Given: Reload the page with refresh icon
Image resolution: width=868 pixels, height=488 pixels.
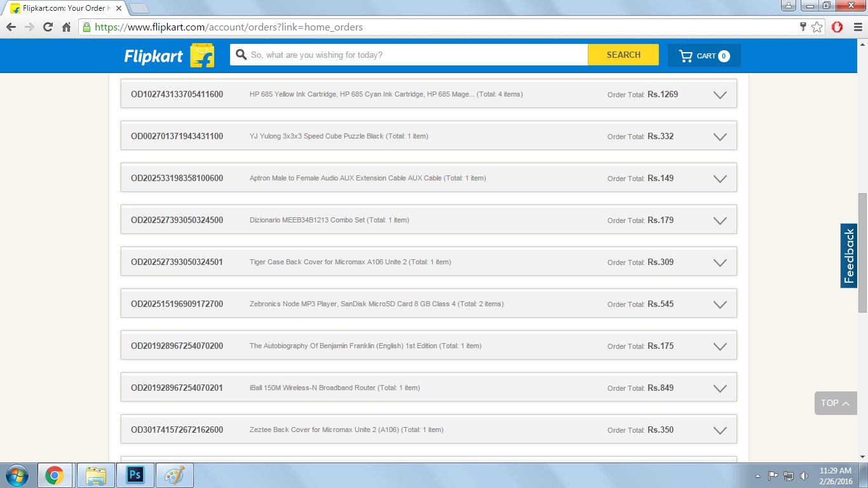Looking at the screenshot, I should (x=48, y=27).
